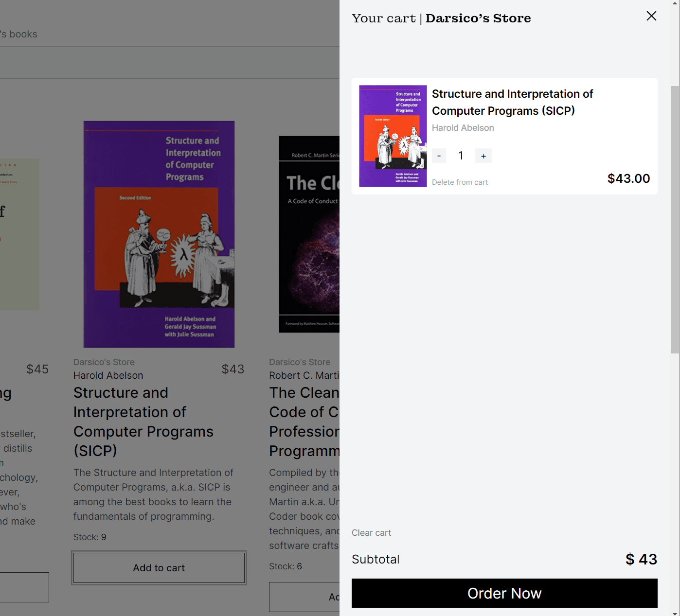Click SICP product title in listing
The image size is (680, 616).
click(x=143, y=421)
